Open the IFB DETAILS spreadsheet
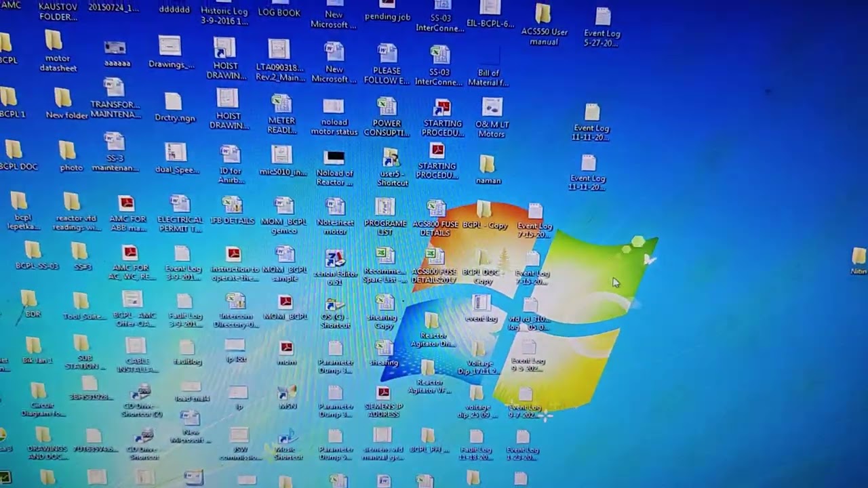Viewport: 868px width, 488px height. pos(232,211)
